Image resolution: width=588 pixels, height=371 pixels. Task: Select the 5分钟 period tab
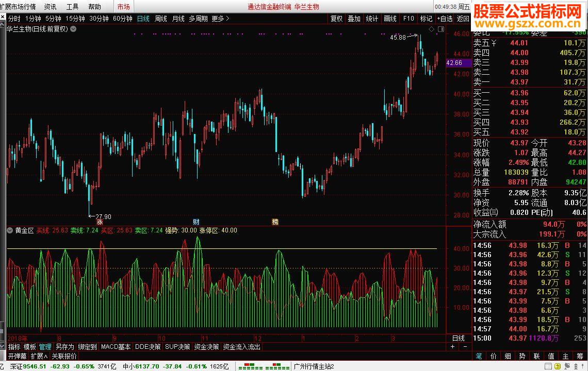(x=53, y=19)
